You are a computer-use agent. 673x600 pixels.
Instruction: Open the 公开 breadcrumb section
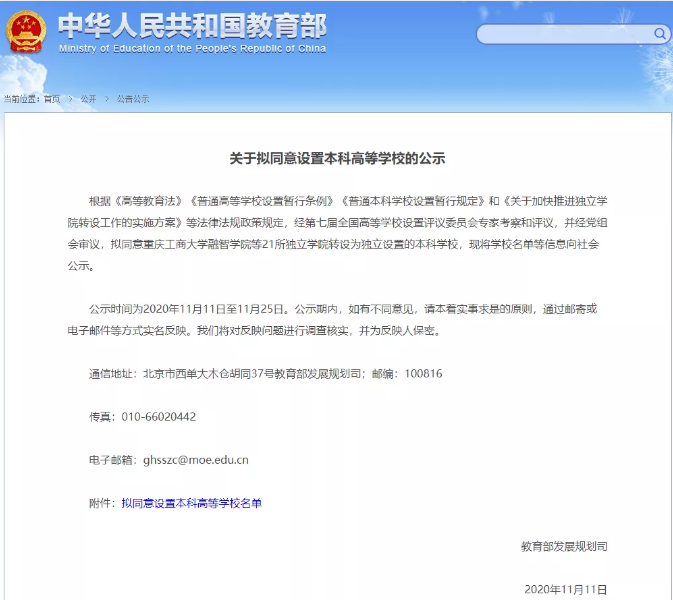(x=88, y=99)
